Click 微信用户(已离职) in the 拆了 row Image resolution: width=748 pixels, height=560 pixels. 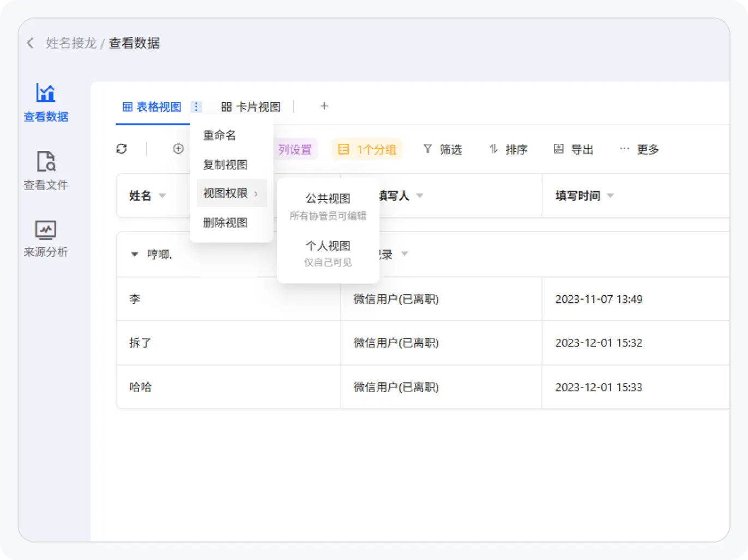click(396, 343)
